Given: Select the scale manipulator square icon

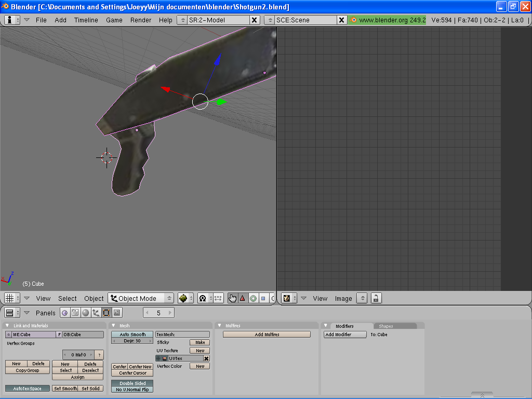Looking at the screenshot, I should point(263,298).
